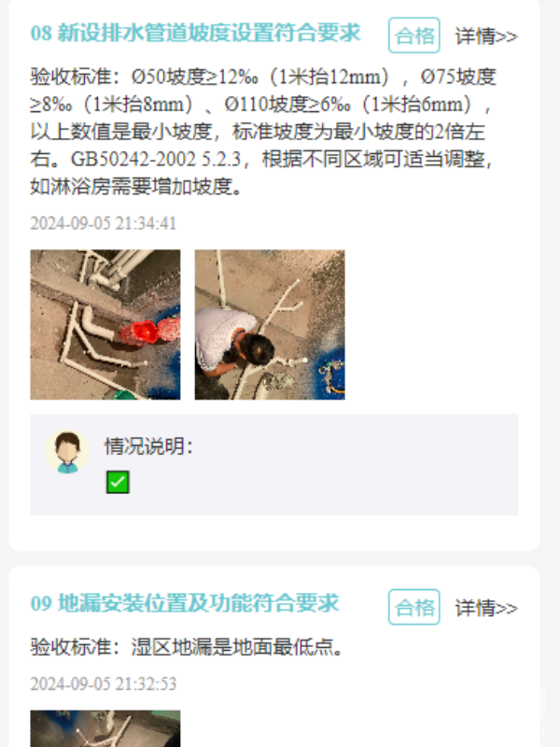The height and width of the screenshot is (747, 560).
Task: Select the title 新设排水管道坡度设置符合要求
Action: [x=209, y=33]
